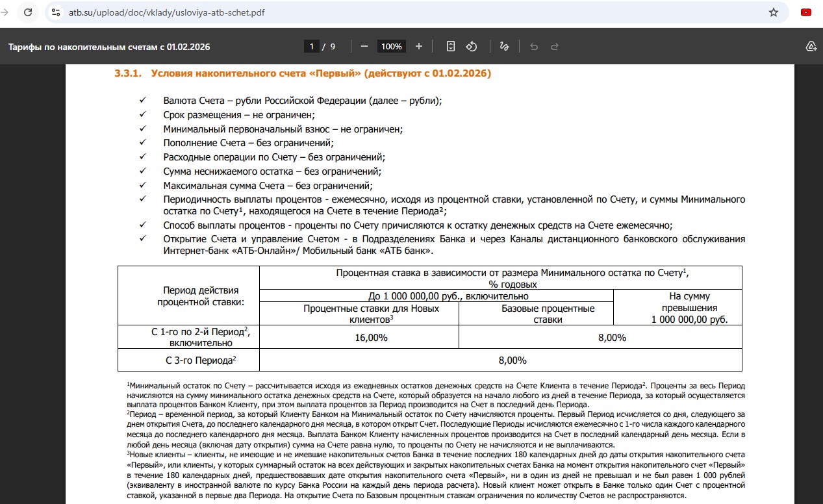Click the address bar URL text
This screenshot has height=504, width=823.
[167, 12]
